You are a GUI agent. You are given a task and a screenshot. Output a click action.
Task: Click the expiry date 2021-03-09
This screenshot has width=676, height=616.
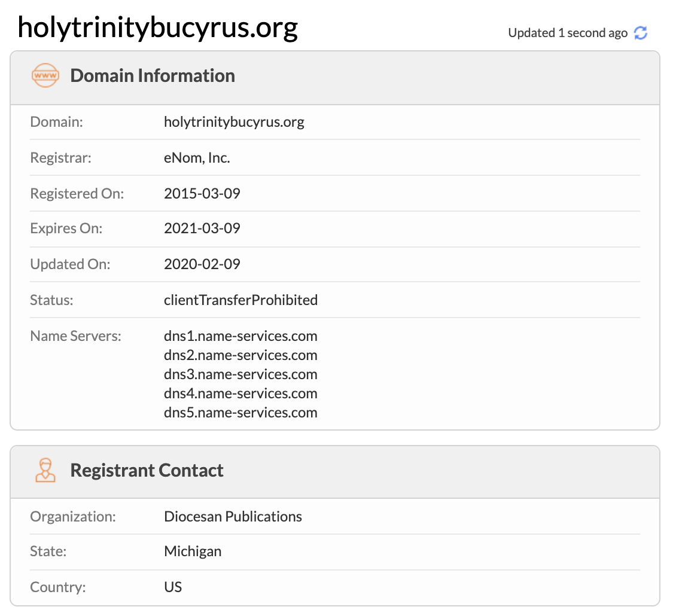pyautogui.click(x=202, y=228)
